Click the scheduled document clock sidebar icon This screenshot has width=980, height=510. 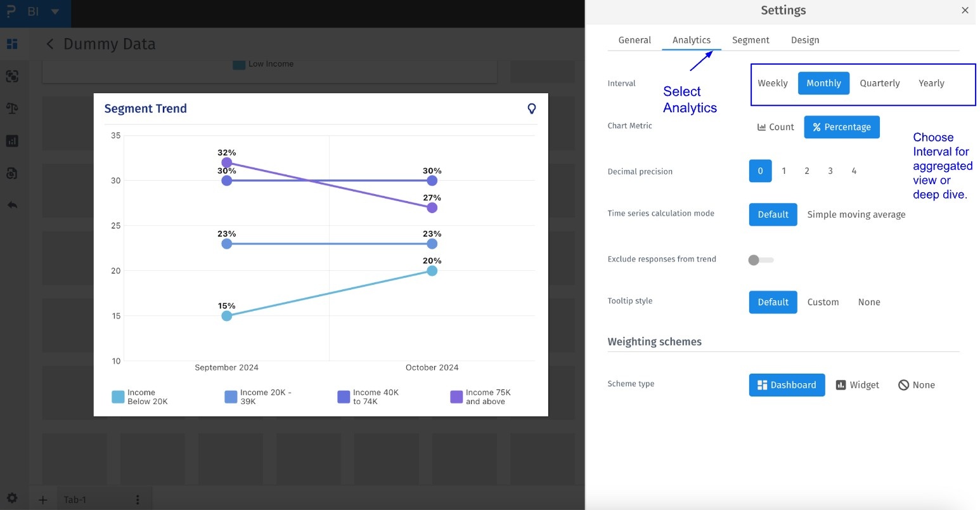pyautogui.click(x=12, y=173)
